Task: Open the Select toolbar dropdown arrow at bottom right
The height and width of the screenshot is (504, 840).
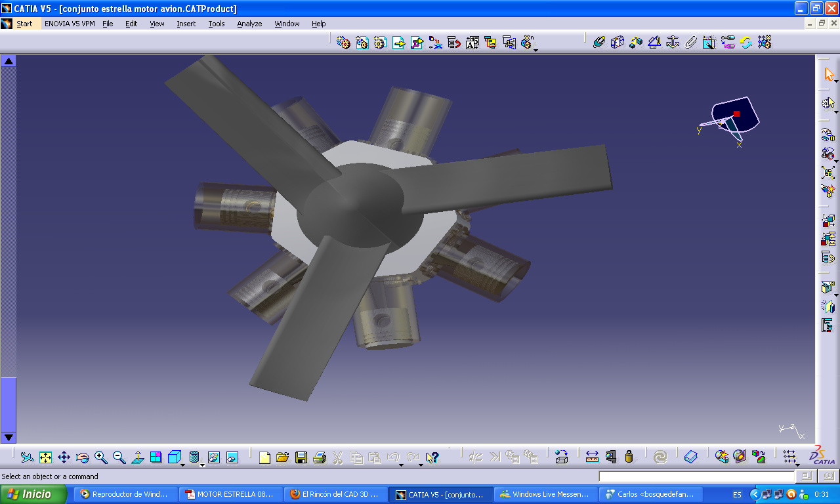Action: point(798,465)
